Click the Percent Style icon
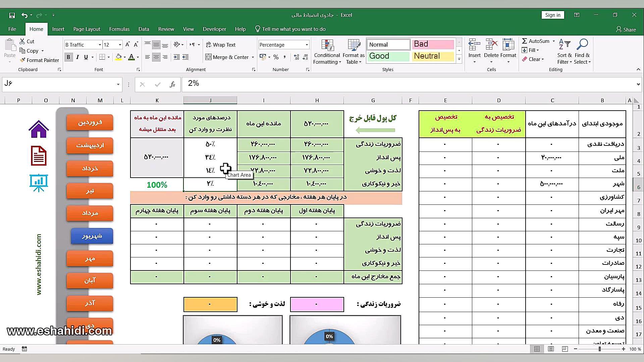Viewport: 644px width, 362px height. [276, 57]
